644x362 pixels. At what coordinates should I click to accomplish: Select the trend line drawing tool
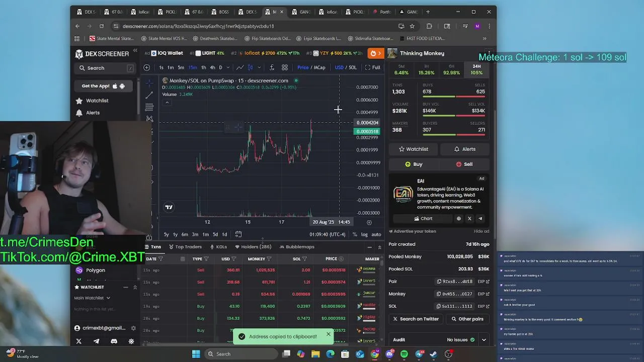click(x=149, y=95)
